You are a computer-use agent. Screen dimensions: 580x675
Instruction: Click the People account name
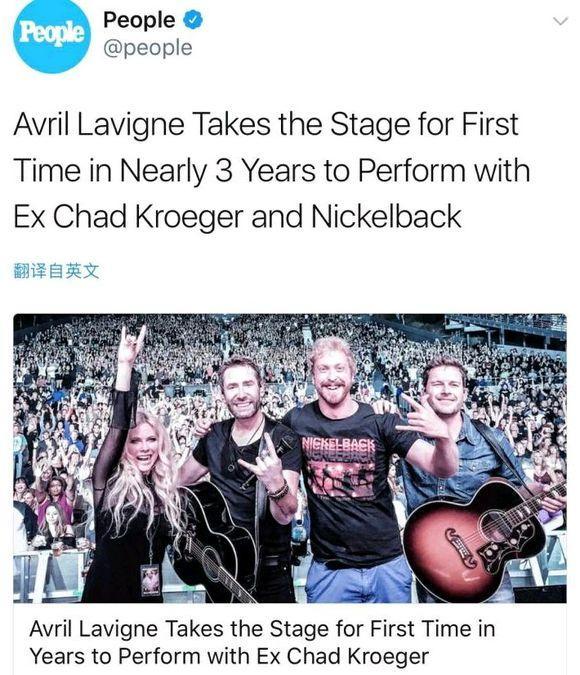(x=139, y=20)
